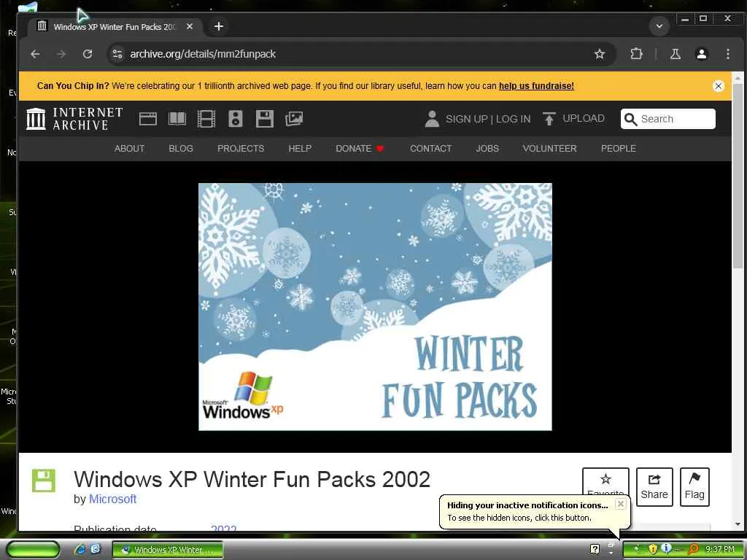Click LOG IN link
747x560 pixels.
(513, 119)
